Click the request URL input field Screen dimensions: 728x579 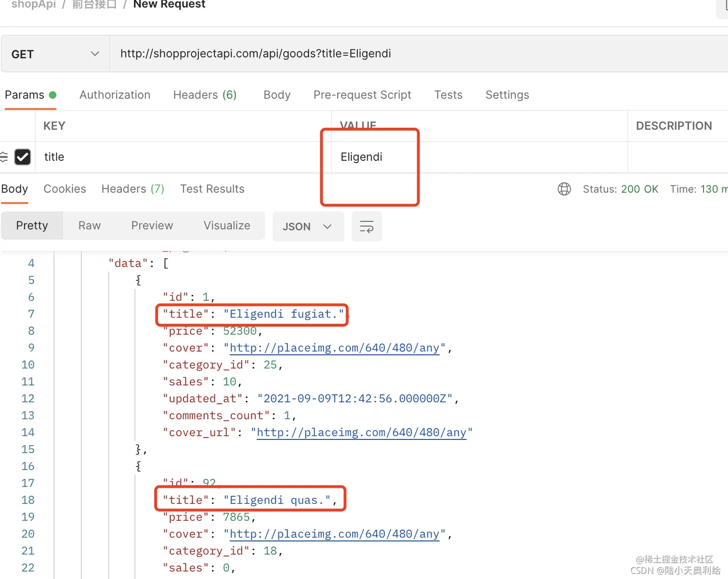point(419,54)
